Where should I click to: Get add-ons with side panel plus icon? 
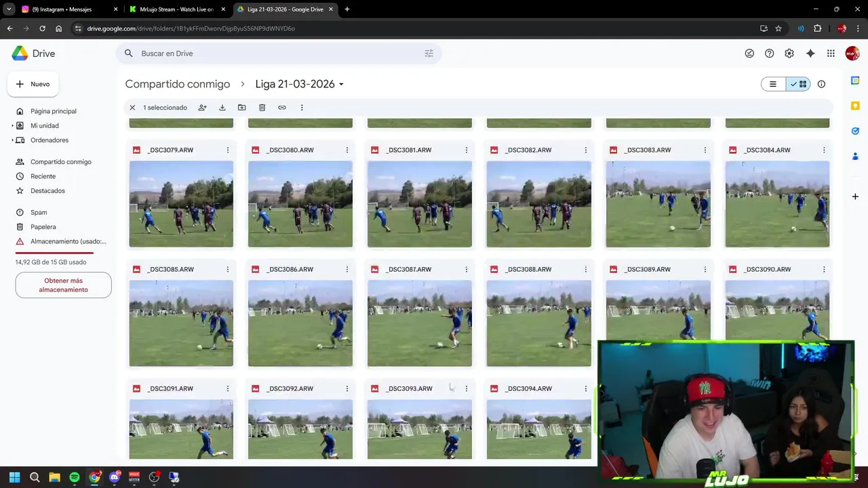click(x=855, y=197)
